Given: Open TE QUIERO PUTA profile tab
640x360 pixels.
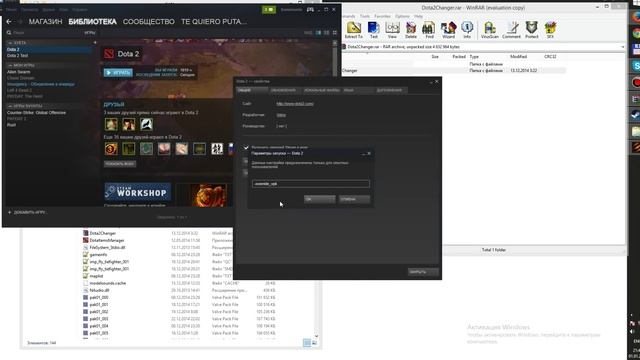Looking at the screenshot, I should pyautogui.click(x=214, y=22).
